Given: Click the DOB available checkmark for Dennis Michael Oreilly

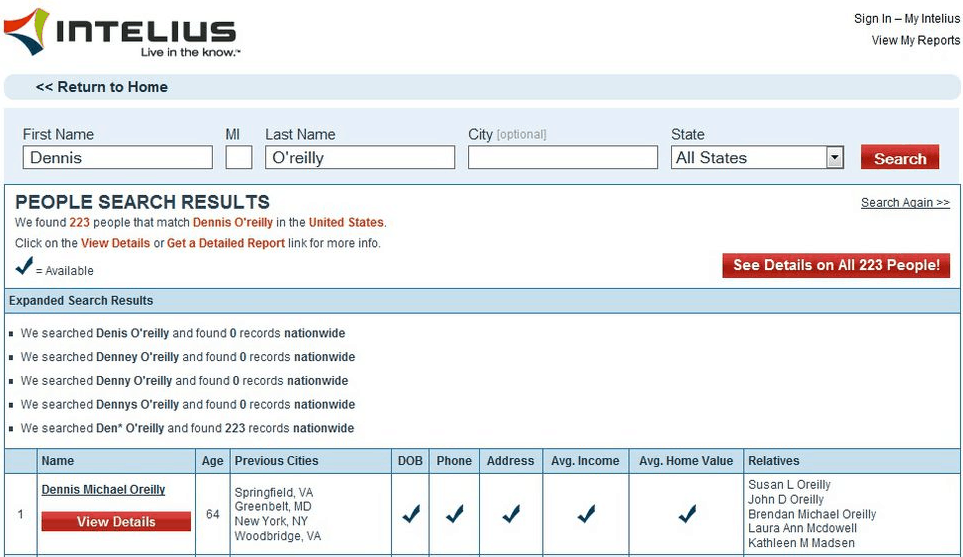Looking at the screenshot, I should coord(411,513).
